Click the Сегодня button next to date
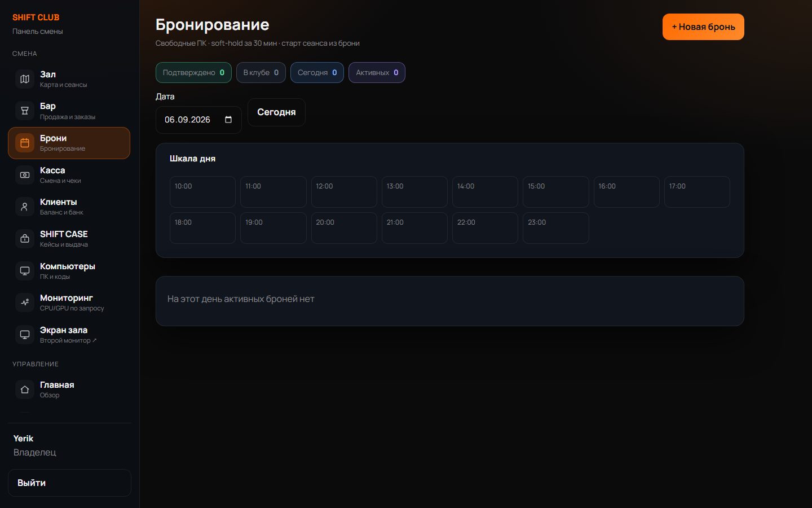812x508 pixels. (x=276, y=112)
